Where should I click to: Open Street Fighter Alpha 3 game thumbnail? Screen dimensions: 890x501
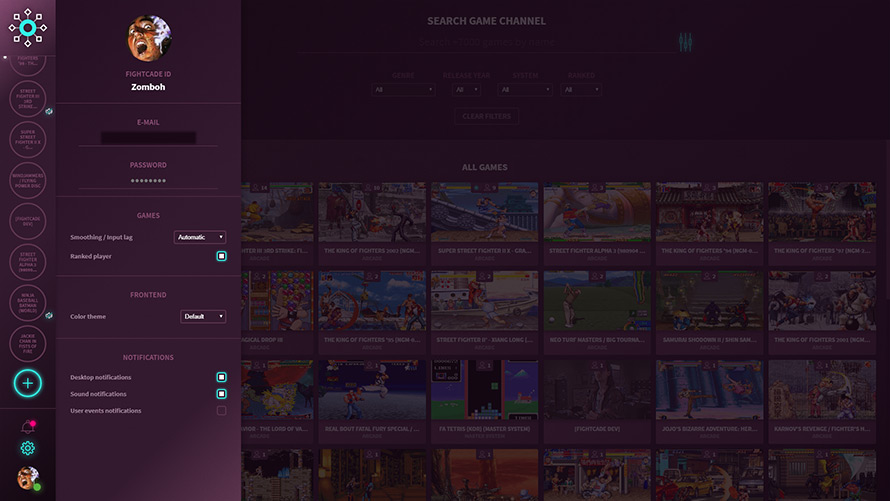click(597, 212)
